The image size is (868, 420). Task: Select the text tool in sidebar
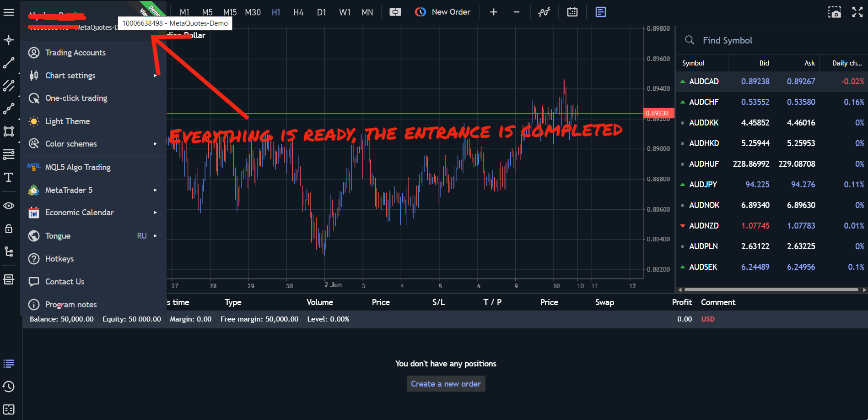click(9, 178)
